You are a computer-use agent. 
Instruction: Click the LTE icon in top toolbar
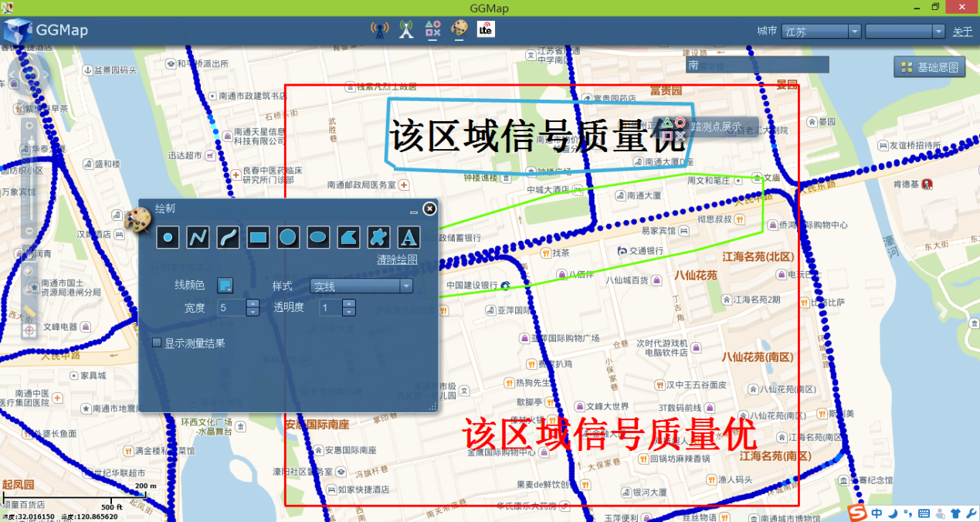coord(486,29)
